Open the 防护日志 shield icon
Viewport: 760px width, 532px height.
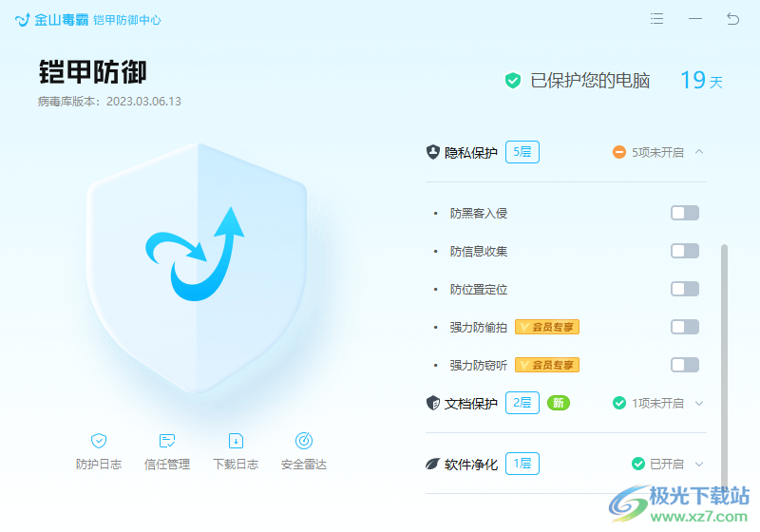coord(99,441)
